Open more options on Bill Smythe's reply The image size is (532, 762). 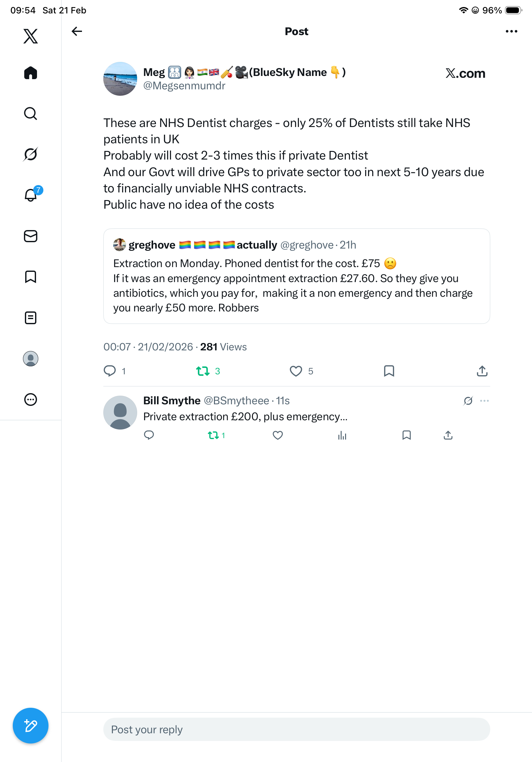point(484,400)
